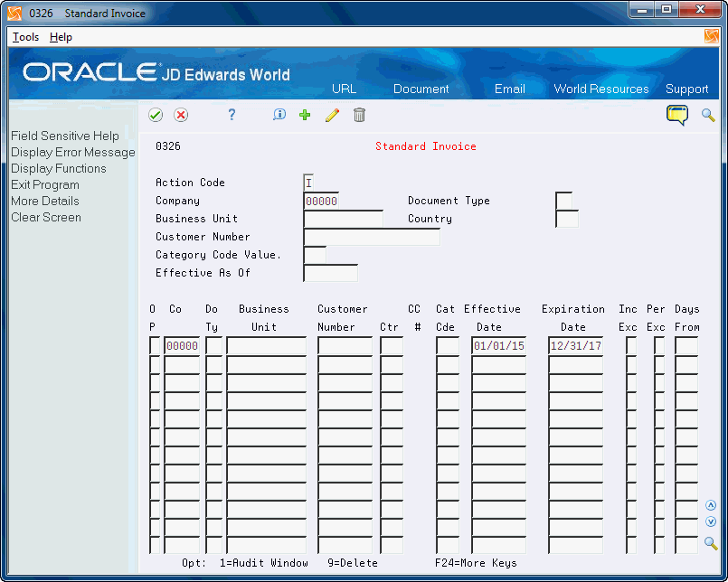Open the Help menu

pos(61,37)
